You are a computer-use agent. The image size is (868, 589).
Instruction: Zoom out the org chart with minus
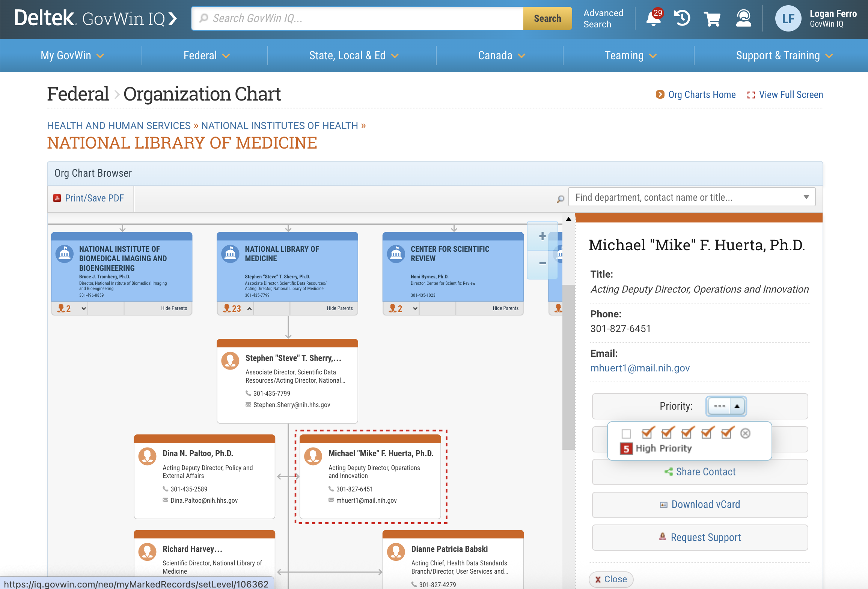click(542, 264)
